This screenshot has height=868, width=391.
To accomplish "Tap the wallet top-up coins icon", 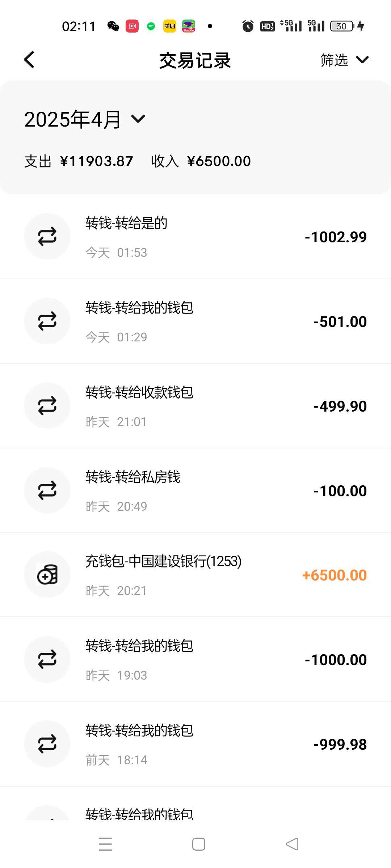I will [47, 575].
